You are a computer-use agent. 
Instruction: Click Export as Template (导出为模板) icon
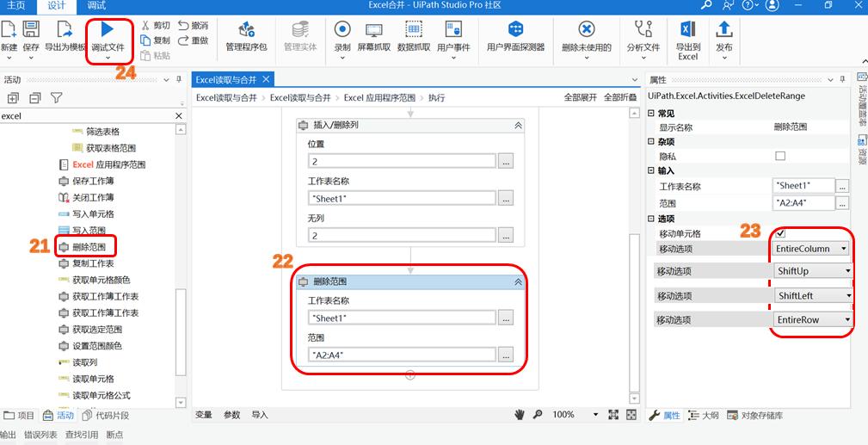coord(65,29)
